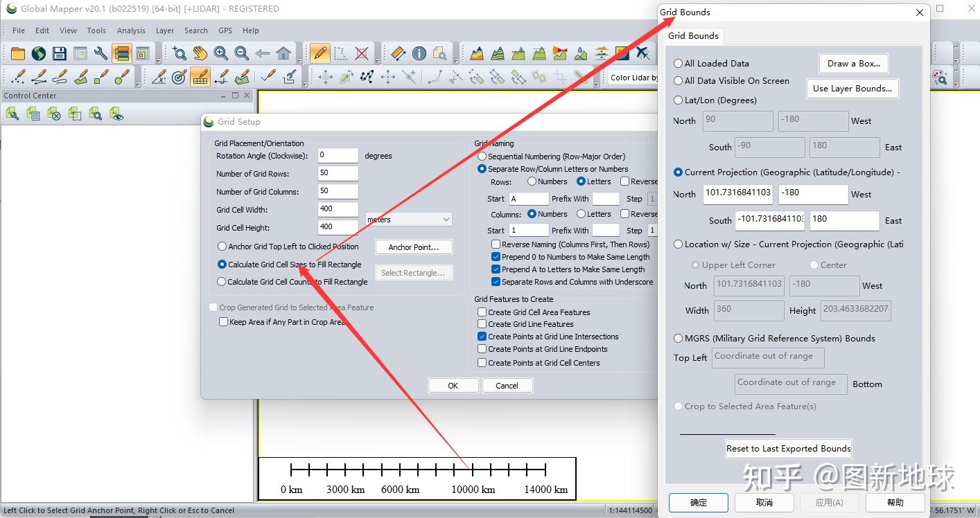Click the Home full view icon
Viewport: 980px width, 518px height.
tap(283, 53)
